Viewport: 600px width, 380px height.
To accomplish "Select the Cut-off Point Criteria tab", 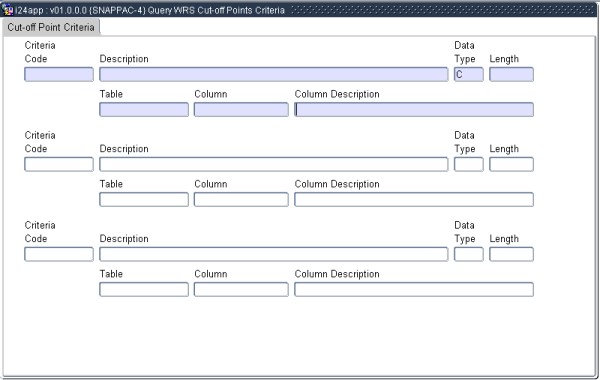I will [51, 27].
